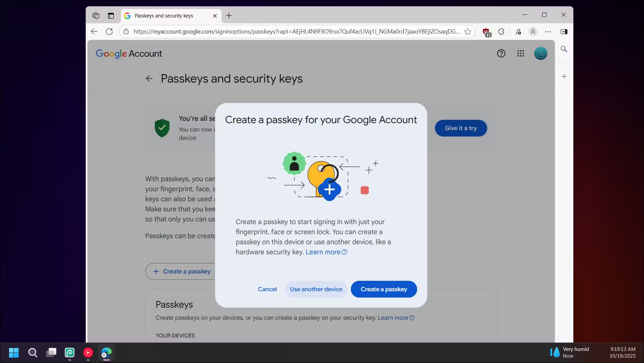Open the browser Extensions puzzle icon
644x363 pixels.
tap(501, 32)
